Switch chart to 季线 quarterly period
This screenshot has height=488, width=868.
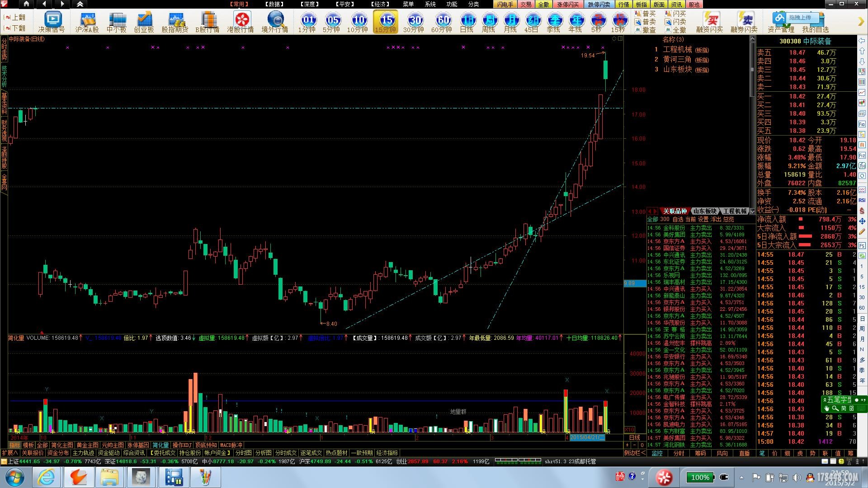pos(554,22)
